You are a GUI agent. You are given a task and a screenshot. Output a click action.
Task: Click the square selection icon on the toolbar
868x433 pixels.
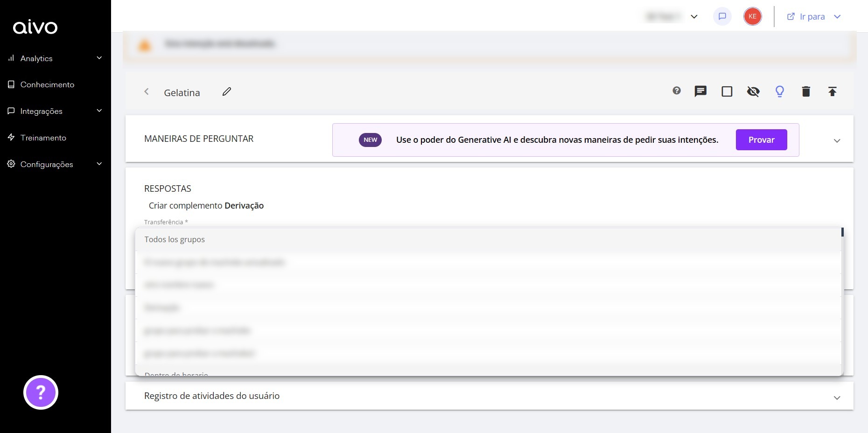pyautogui.click(x=727, y=91)
